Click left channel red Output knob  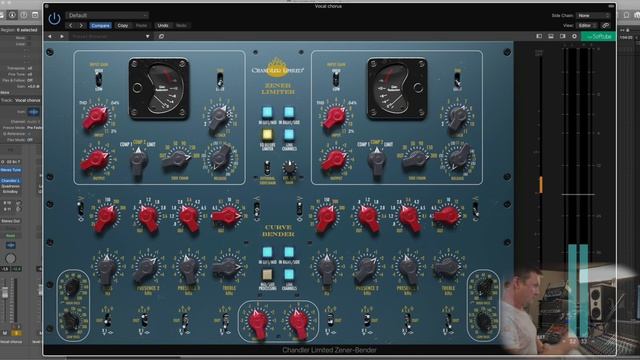(95, 160)
